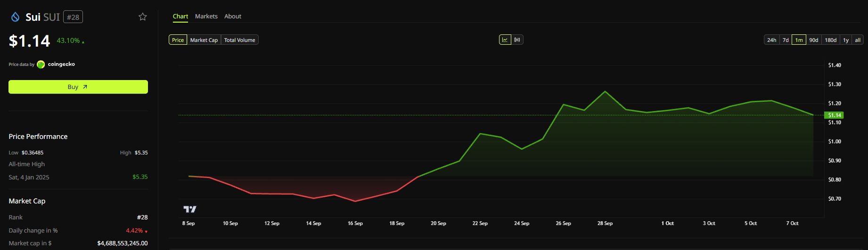Open the Markets tab
The image size is (868, 250).
[x=206, y=16]
